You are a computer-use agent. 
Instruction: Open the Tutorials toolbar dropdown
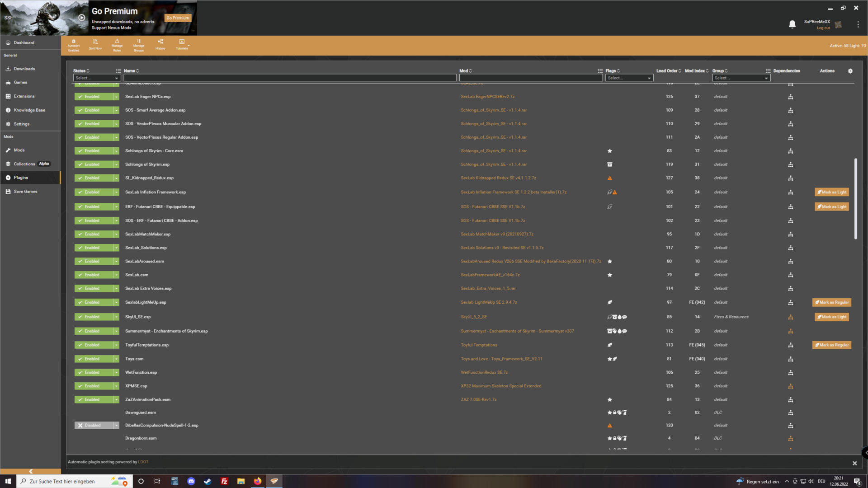(182, 45)
